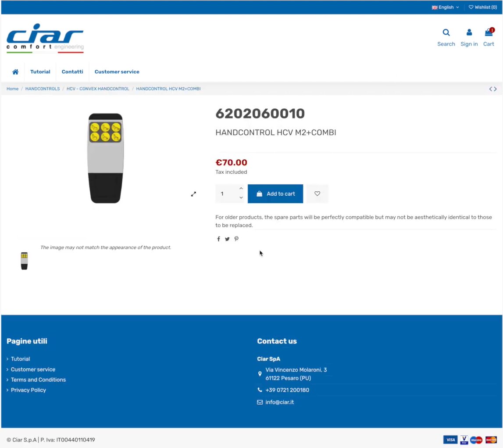Open Privacy Policy footer link

(29, 390)
